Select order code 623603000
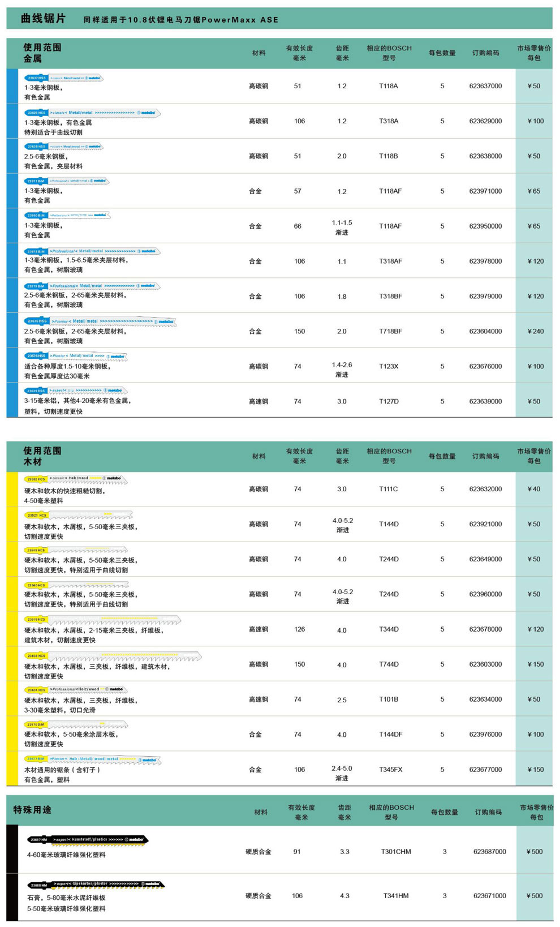This screenshot has width=560, height=927. pos(485,664)
